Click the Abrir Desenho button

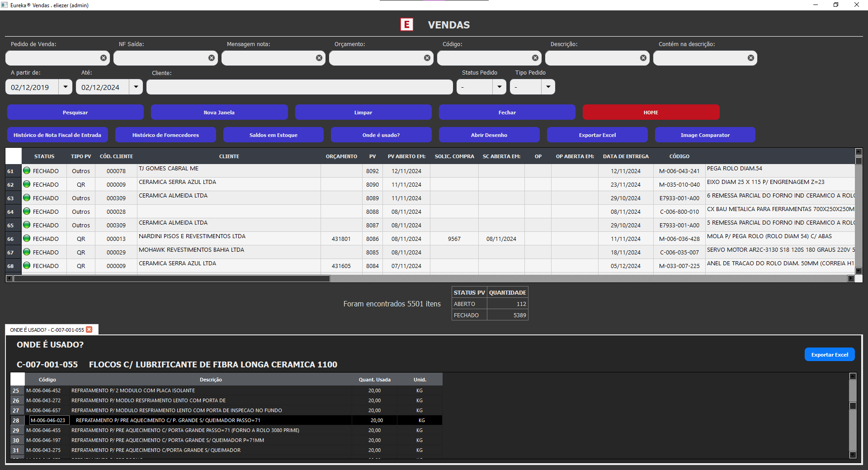(489, 135)
